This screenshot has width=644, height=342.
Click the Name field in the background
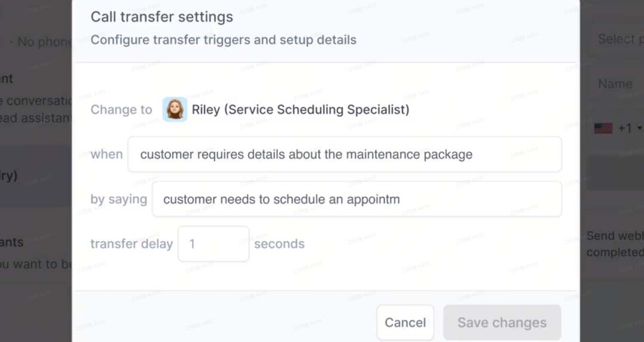click(x=616, y=84)
